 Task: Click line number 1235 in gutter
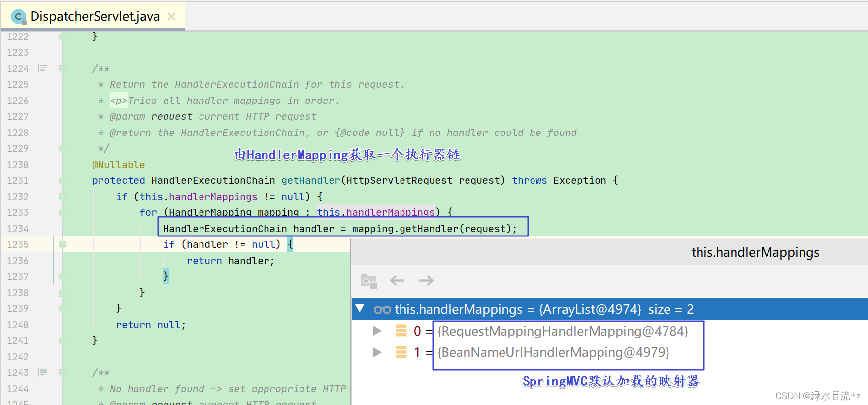tap(18, 244)
